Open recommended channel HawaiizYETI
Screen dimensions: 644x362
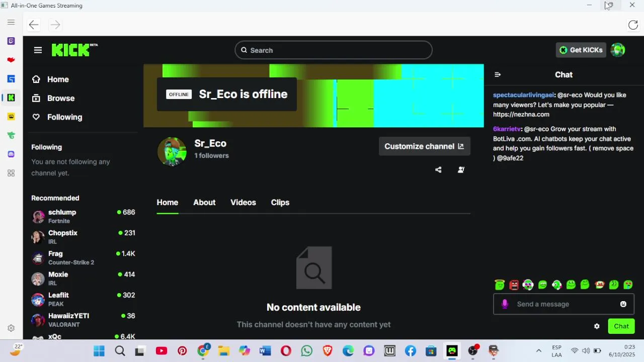[x=83, y=320]
